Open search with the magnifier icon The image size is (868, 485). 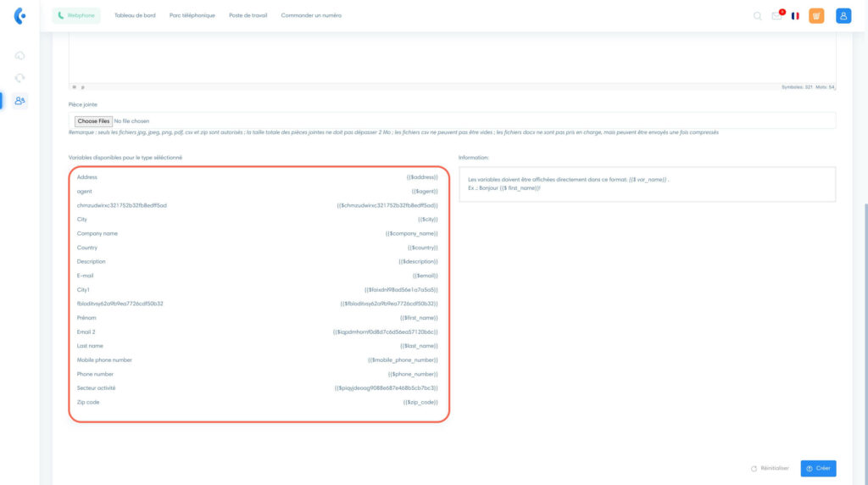(757, 15)
